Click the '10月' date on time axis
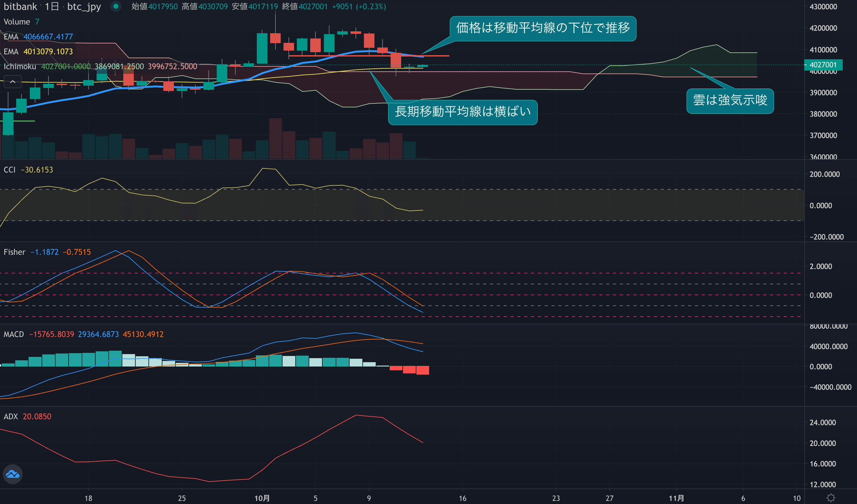857x504 pixels. click(x=262, y=498)
